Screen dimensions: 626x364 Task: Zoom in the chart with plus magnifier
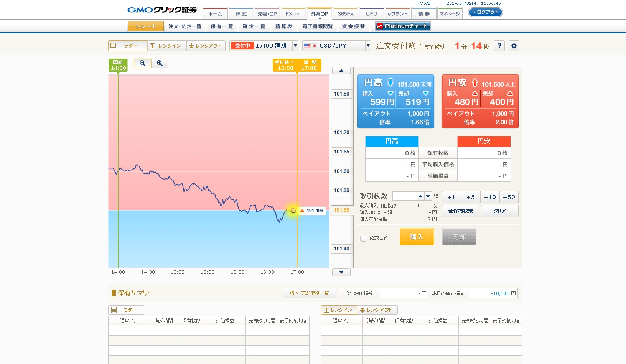point(160,63)
